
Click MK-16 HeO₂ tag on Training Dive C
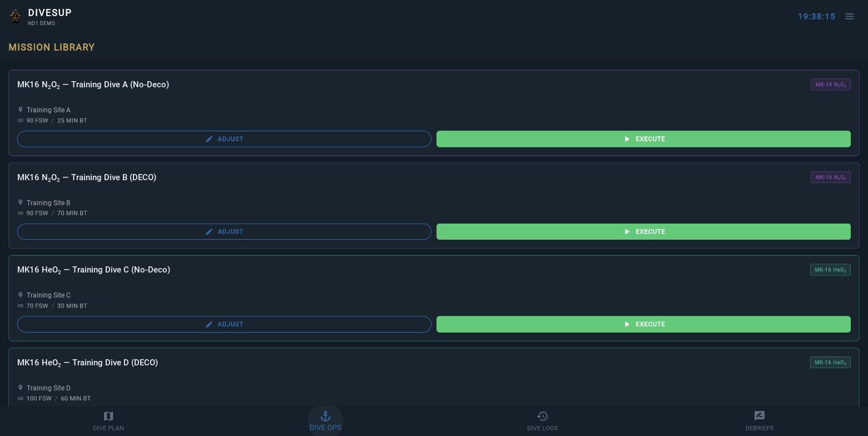830,270
